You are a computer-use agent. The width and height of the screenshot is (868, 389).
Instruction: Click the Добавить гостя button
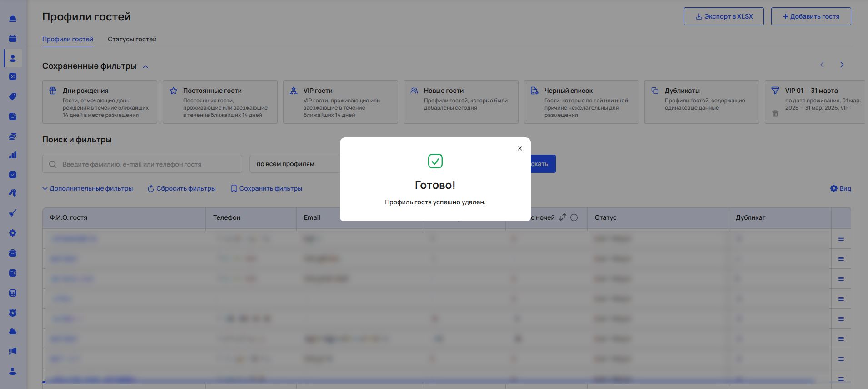pyautogui.click(x=811, y=16)
